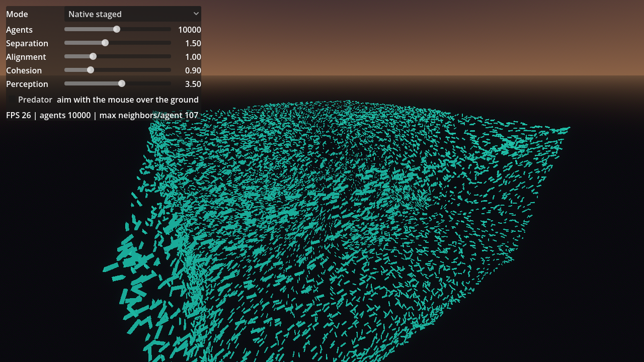644x362 pixels.
Task: Click the Agents value "10000"
Action: 190,30
